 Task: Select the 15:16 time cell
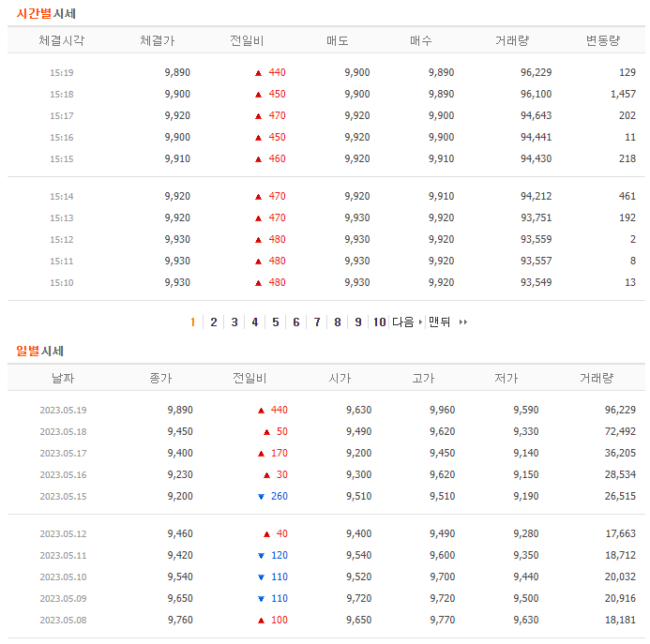[61, 137]
